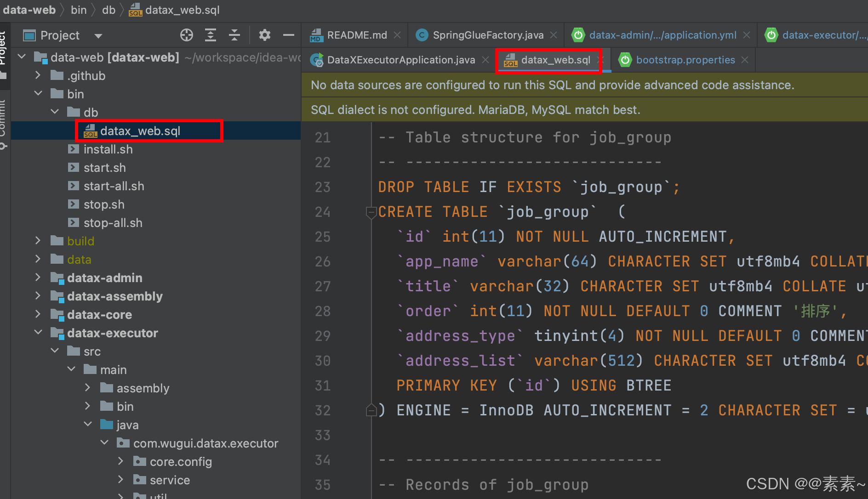Viewport: 868px width, 499px height.
Task: Select datax_web.sql in project tree
Action: pos(156,131)
